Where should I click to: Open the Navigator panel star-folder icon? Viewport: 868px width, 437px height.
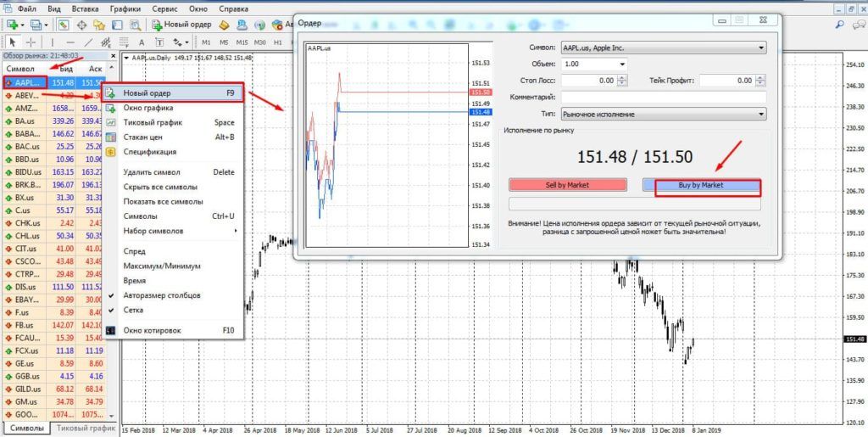pos(100,25)
